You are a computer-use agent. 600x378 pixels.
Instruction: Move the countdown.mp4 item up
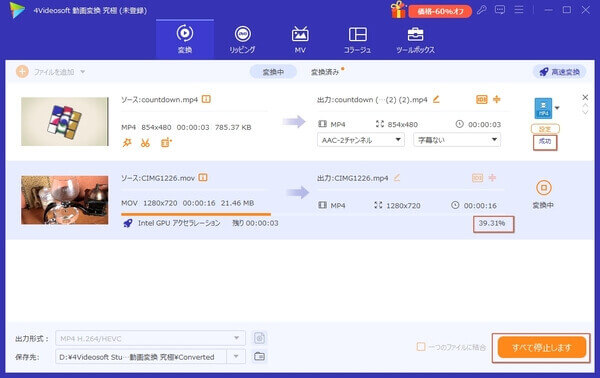pyautogui.click(x=585, y=106)
